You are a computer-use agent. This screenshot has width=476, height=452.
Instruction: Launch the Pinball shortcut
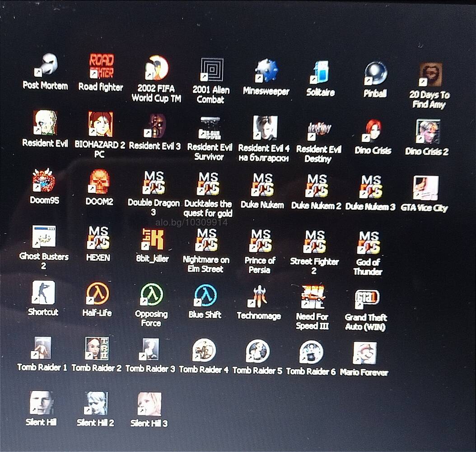(x=376, y=73)
